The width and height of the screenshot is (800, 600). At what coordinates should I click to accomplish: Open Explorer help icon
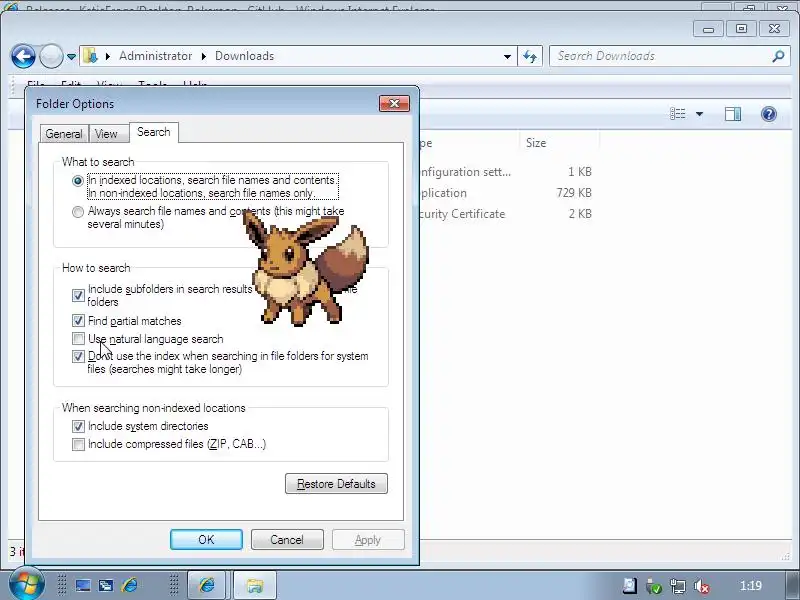pos(769,114)
